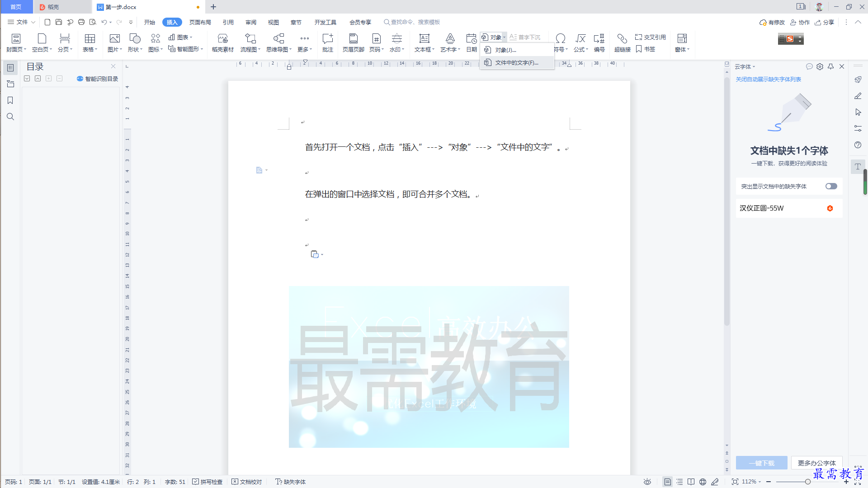868x488 pixels.
Task: Add a 水印 watermark
Action: click(396, 43)
